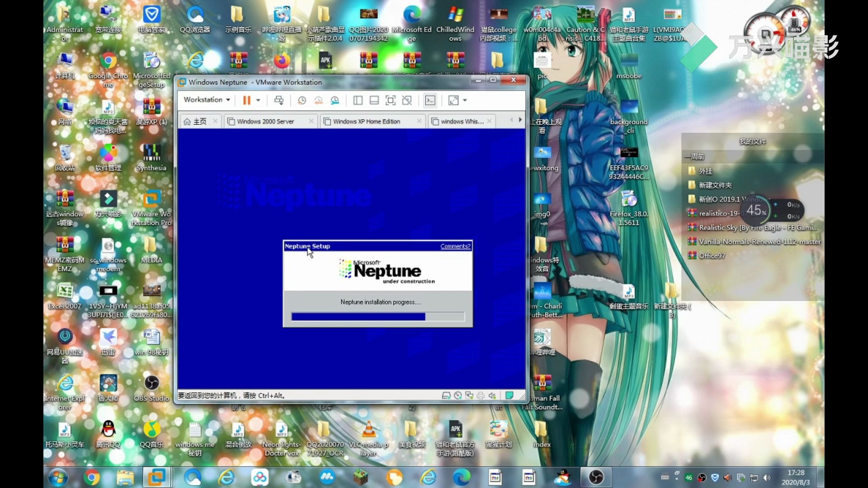Screen dimensions: 868x488
Task: Click the sound card status icon in VMware
Action: [492, 396]
